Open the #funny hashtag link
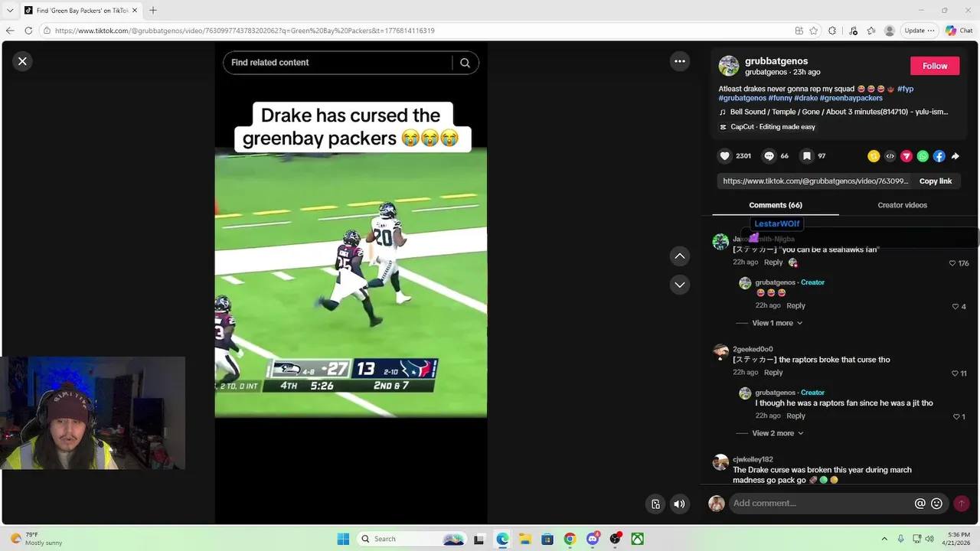The image size is (980, 551). pyautogui.click(x=780, y=98)
